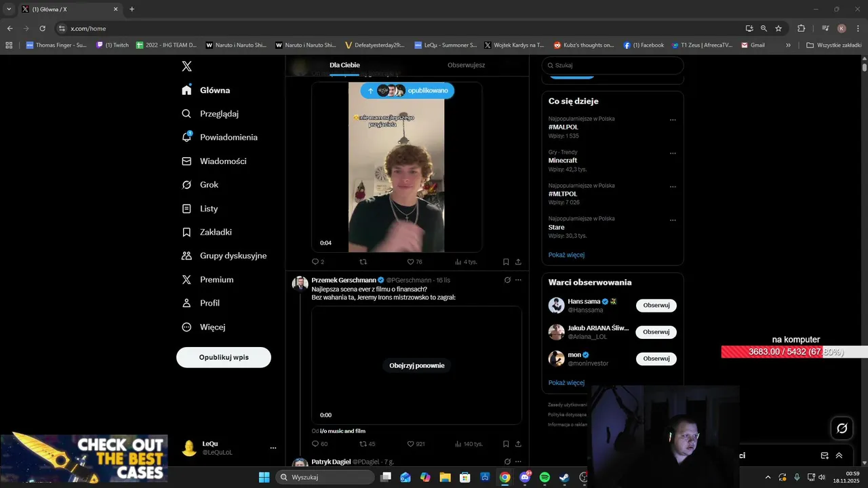Open more options for Minecraft trend
This screenshot has width=868, height=488.
(x=673, y=153)
